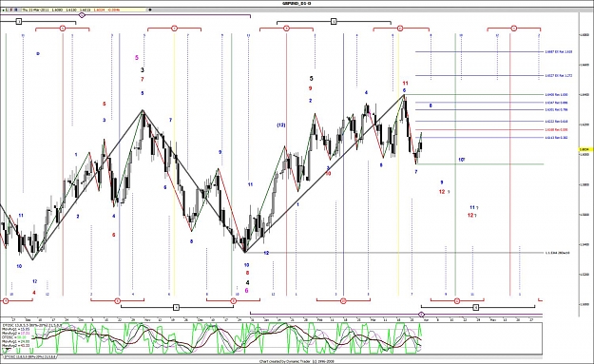The width and height of the screenshot is (594, 364).
Task: Select the magenta wave label 5
Action: pos(137,58)
